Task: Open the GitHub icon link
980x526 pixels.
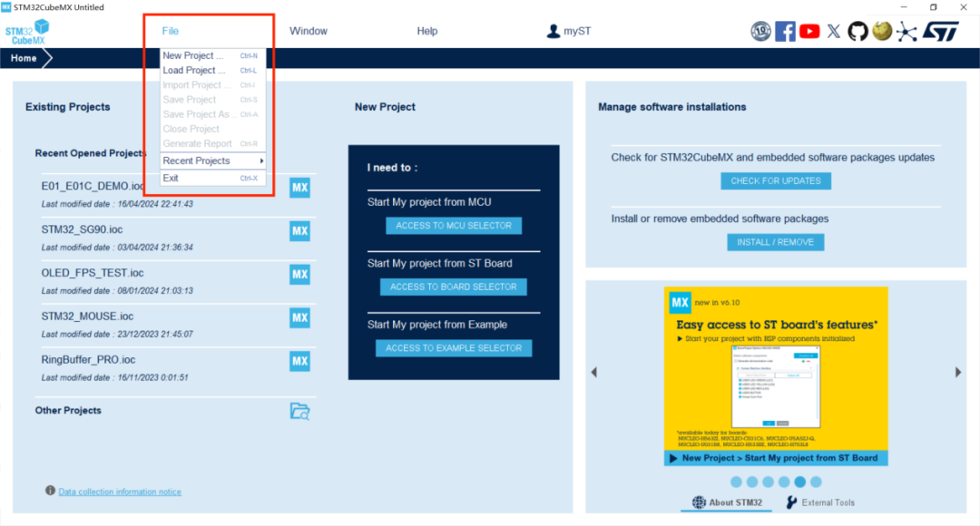Action: click(857, 31)
